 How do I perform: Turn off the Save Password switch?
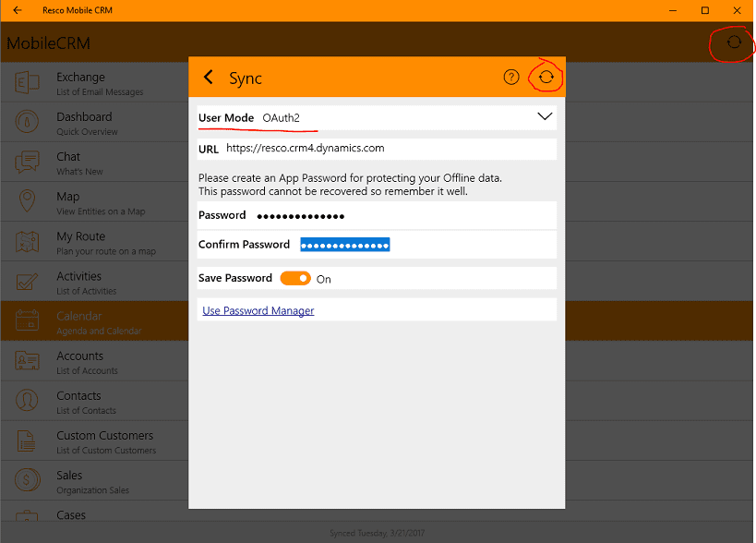[295, 278]
